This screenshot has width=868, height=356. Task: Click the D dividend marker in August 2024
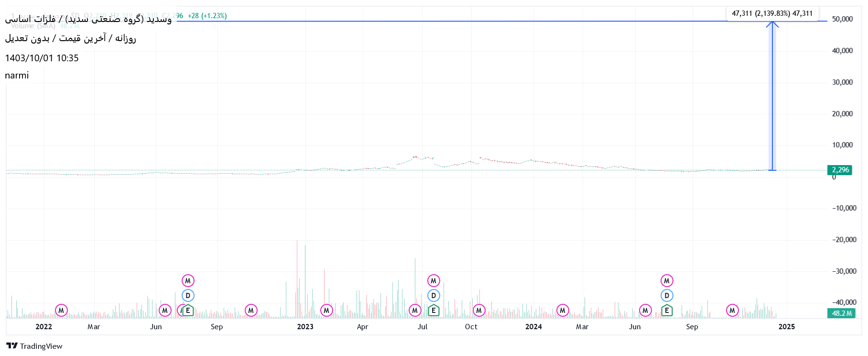[x=667, y=296]
